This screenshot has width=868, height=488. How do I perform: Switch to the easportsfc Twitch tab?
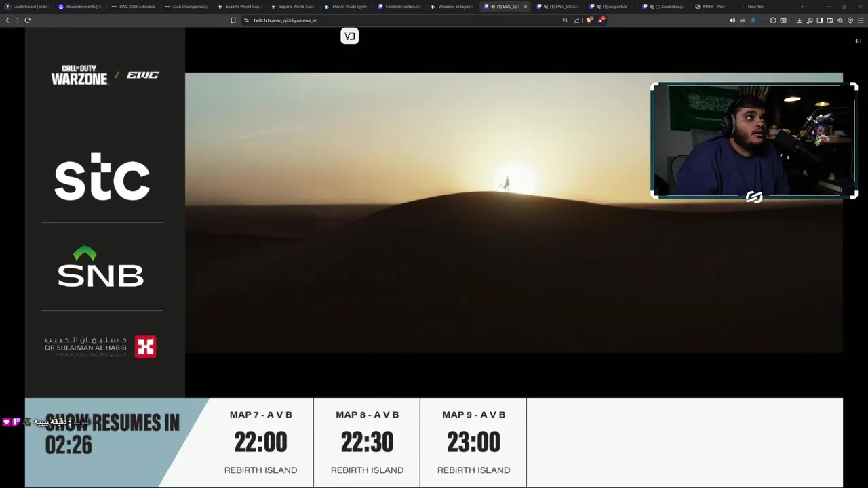coord(612,7)
